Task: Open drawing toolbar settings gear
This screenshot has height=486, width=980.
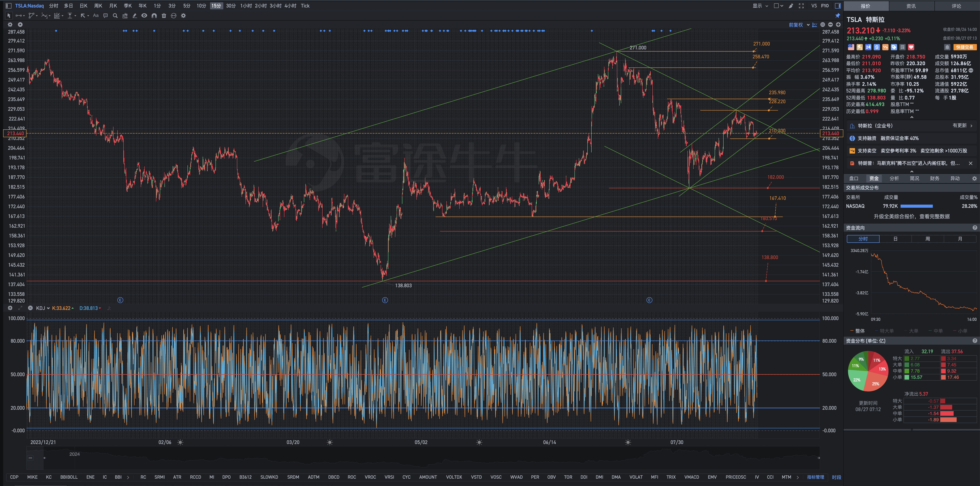Action: pos(183,16)
